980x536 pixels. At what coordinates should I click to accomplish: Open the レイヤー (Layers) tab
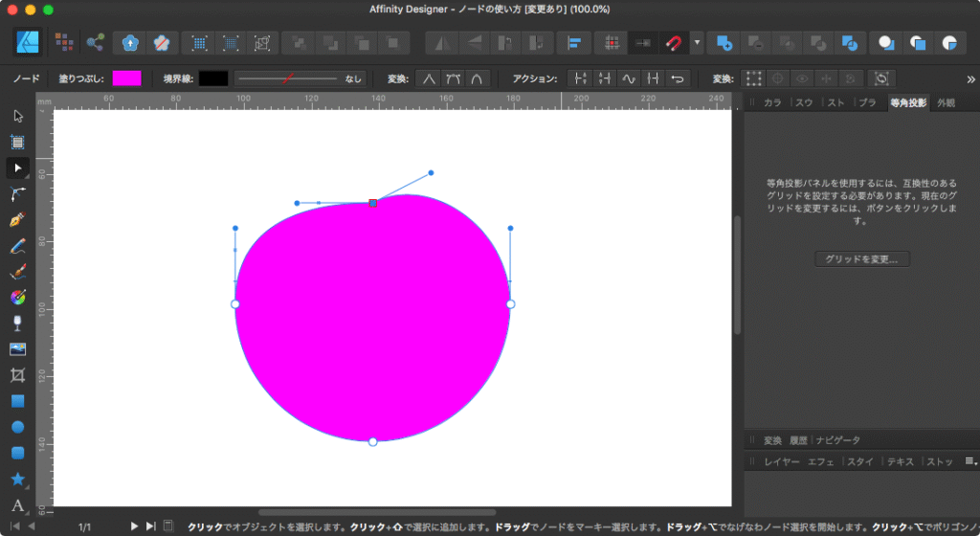point(780,461)
